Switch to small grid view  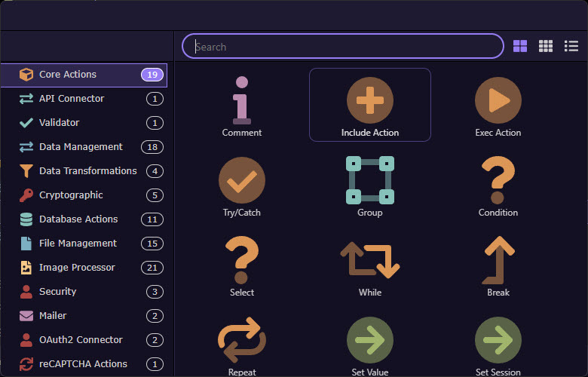[x=546, y=46]
